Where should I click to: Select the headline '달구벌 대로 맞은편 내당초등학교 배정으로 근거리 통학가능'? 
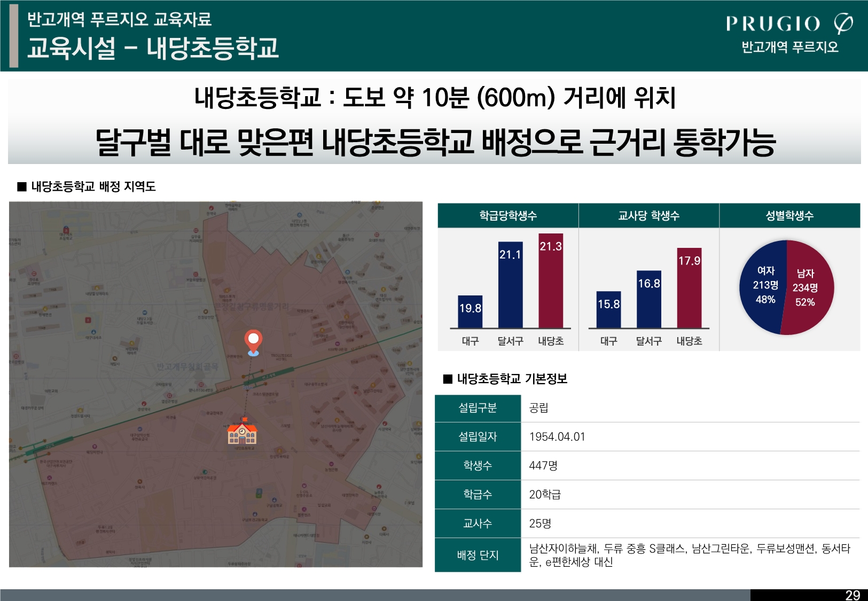coord(435,143)
